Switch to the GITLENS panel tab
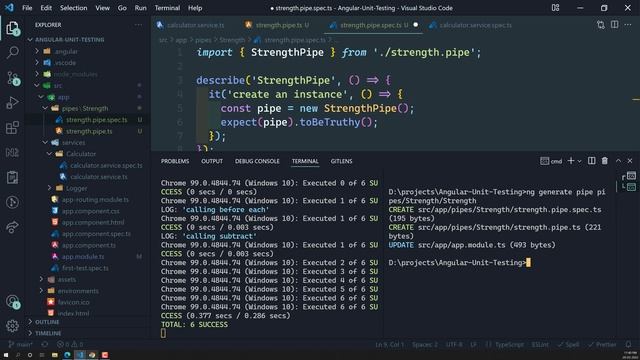 click(x=341, y=161)
